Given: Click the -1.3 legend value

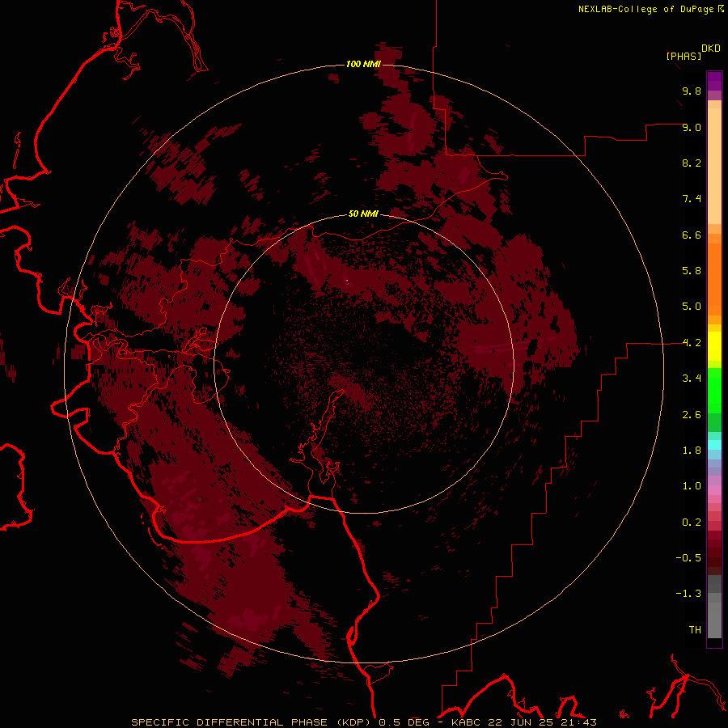Looking at the screenshot, I should click(688, 594).
